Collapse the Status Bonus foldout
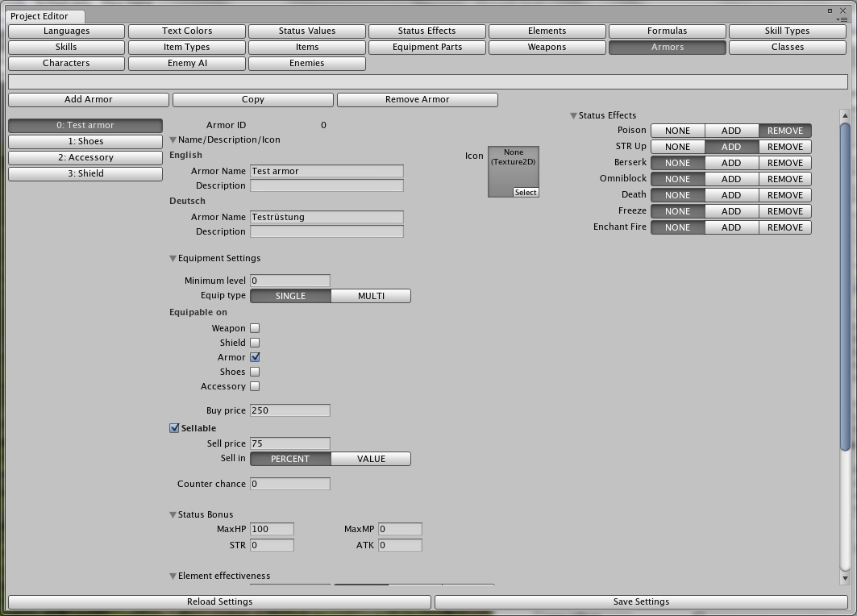The width and height of the screenshot is (857, 616). (x=173, y=515)
